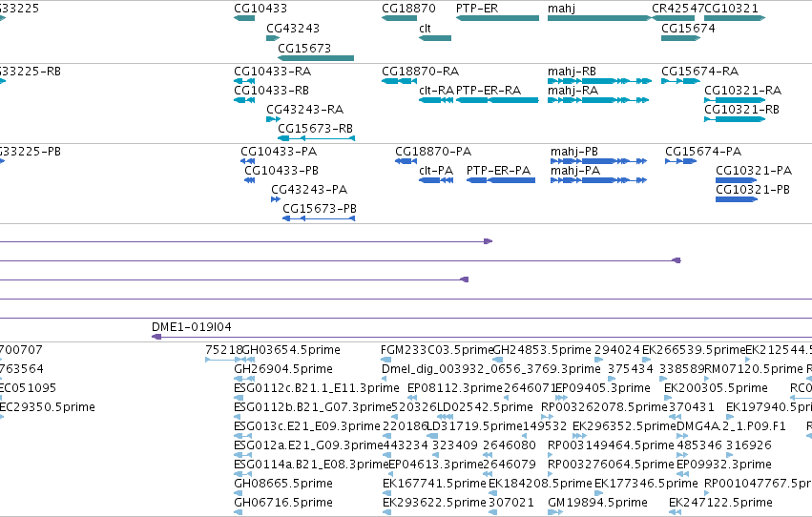812x517 pixels.
Task: Select the GH26904.5prime EST
Action: 243,379
